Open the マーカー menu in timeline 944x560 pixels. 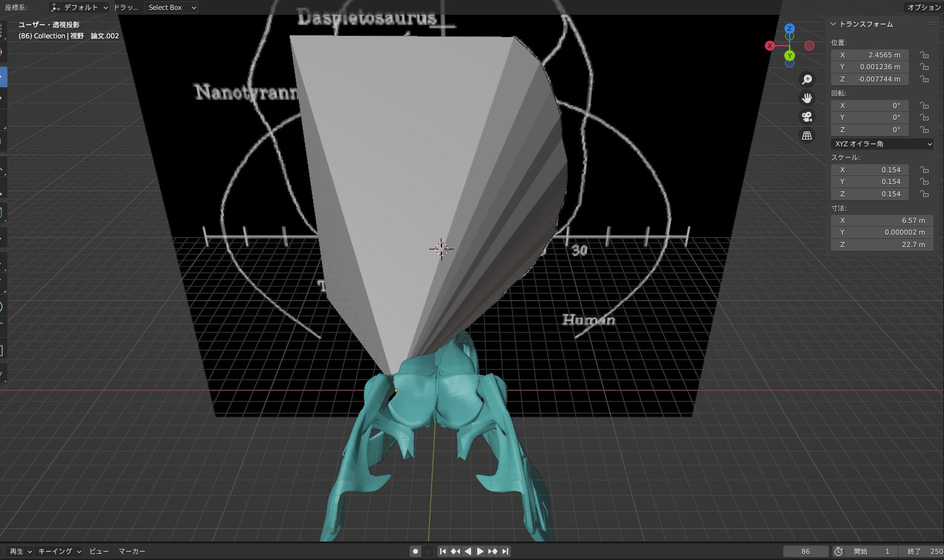tap(132, 551)
